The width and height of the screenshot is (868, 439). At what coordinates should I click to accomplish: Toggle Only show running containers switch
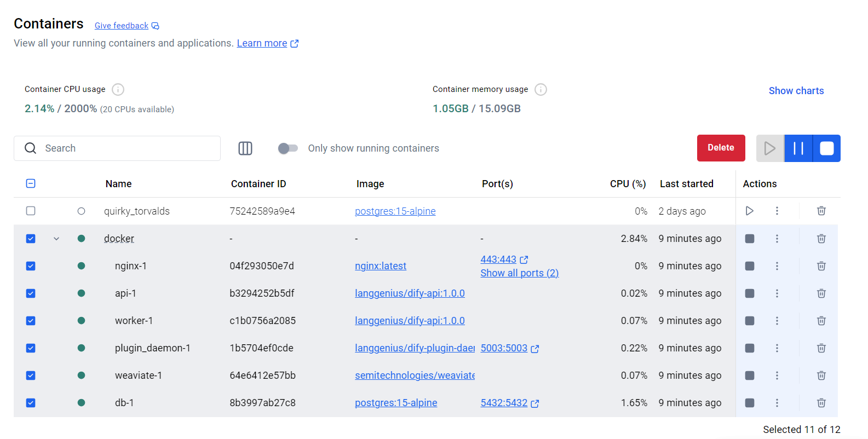[288, 148]
